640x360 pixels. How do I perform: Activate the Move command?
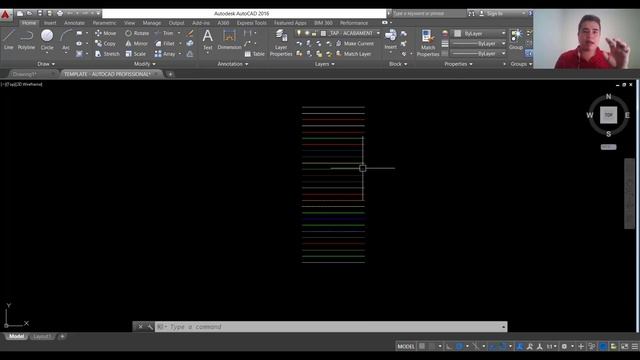click(105, 33)
